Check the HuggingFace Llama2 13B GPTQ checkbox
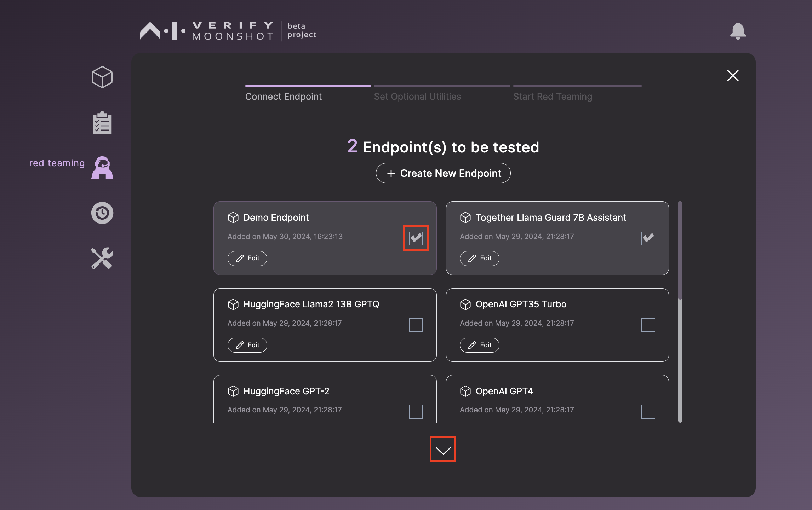The width and height of the screenshot is (812, 510). (x=416, y=325)
